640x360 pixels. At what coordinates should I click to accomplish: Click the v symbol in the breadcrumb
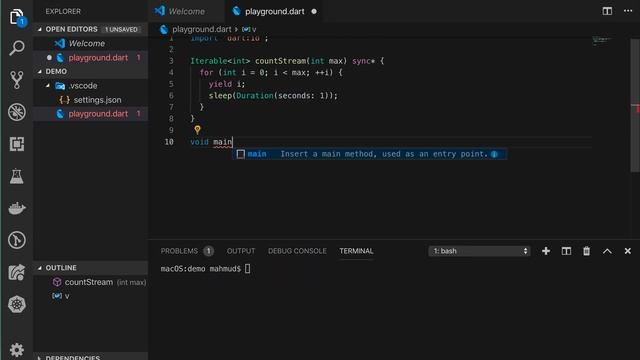(249, 29)
